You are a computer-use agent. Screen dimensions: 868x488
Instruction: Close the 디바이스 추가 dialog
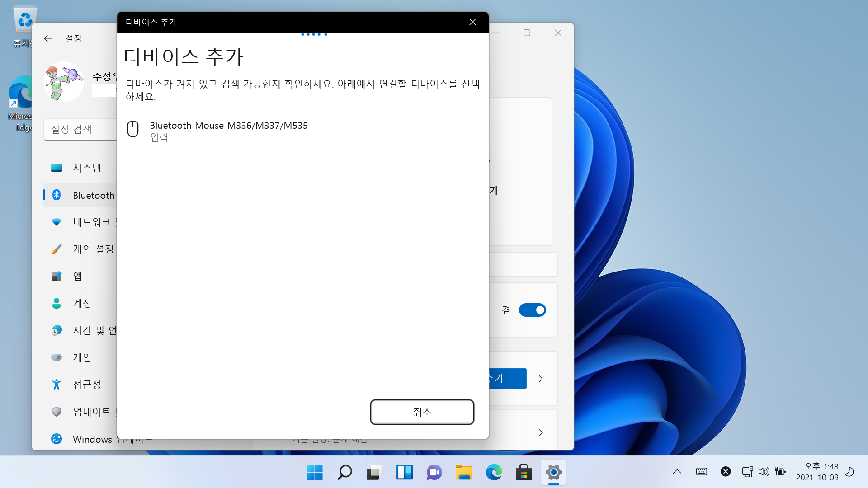(472, 22)
